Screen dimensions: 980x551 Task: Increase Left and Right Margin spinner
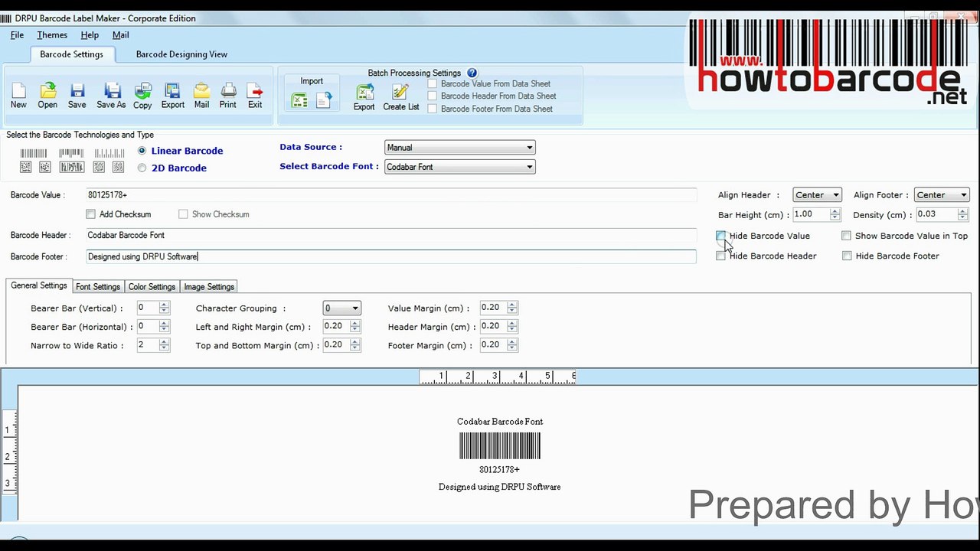[354, 323]
